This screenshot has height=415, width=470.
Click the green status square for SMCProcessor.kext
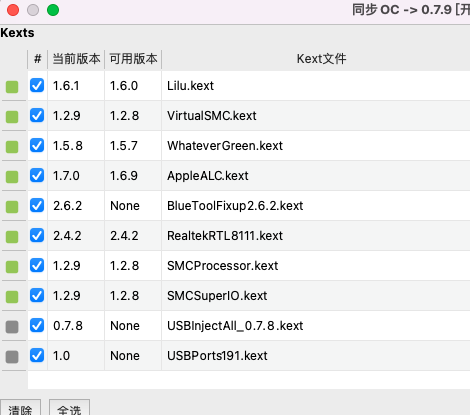coord(12,267)
